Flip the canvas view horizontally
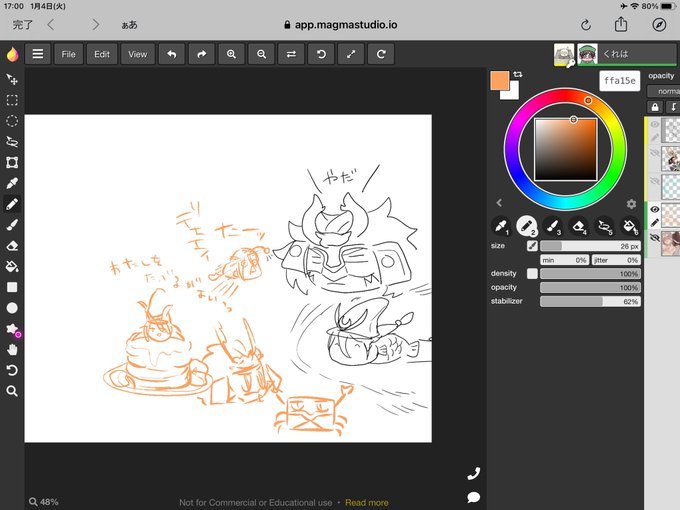 point(291,54)
